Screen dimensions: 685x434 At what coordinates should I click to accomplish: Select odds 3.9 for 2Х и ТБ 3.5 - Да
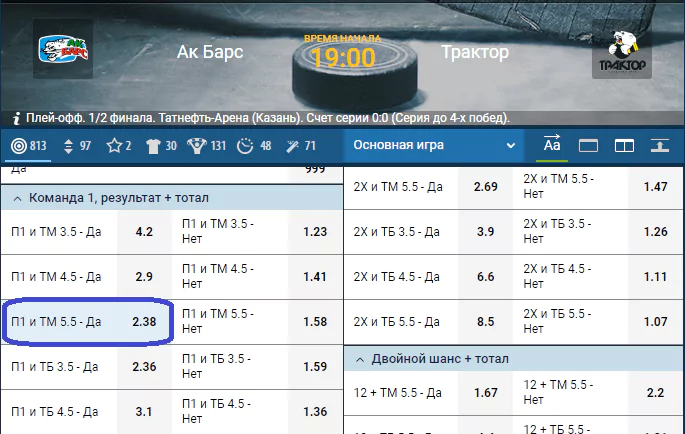[x=485, y=232]
